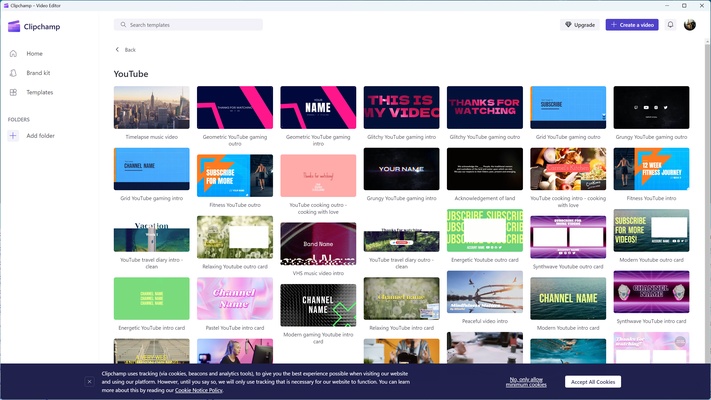Open Geometric YouTube gaming intro template
Image resolution: width=711 pixels, height=400 pixels.
(318, 107)
